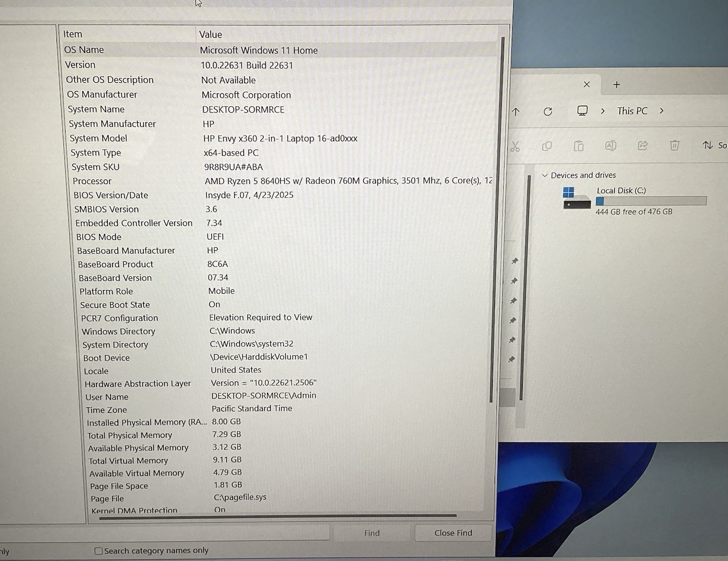Close the current File Explorer tab

coord(586,85)
